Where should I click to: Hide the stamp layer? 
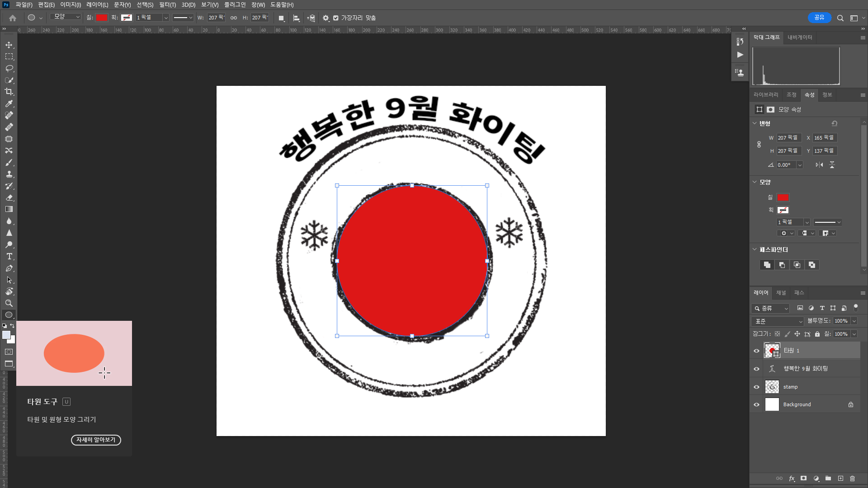[756, 387]
